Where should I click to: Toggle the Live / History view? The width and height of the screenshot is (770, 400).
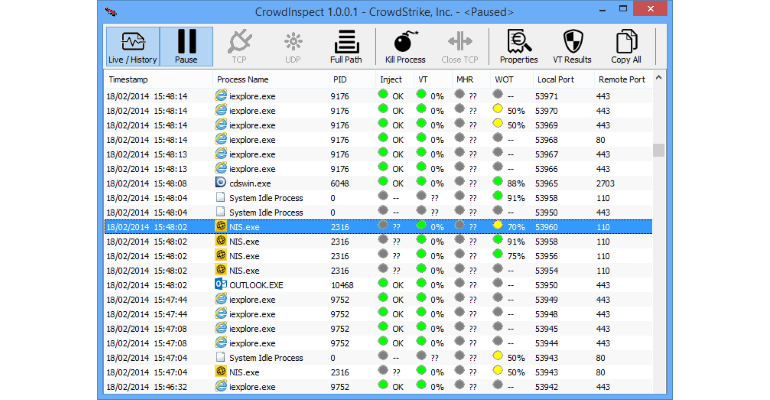(x=132, y=46)
